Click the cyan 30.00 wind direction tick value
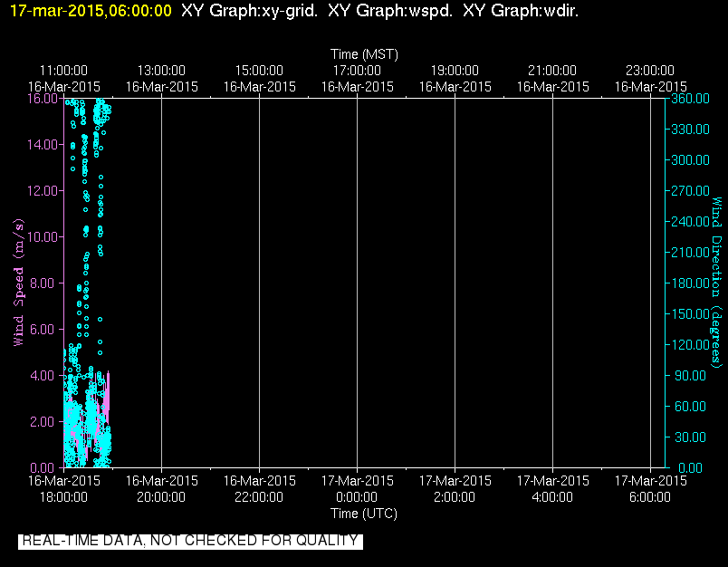728x567 pixels. point(690,437)
